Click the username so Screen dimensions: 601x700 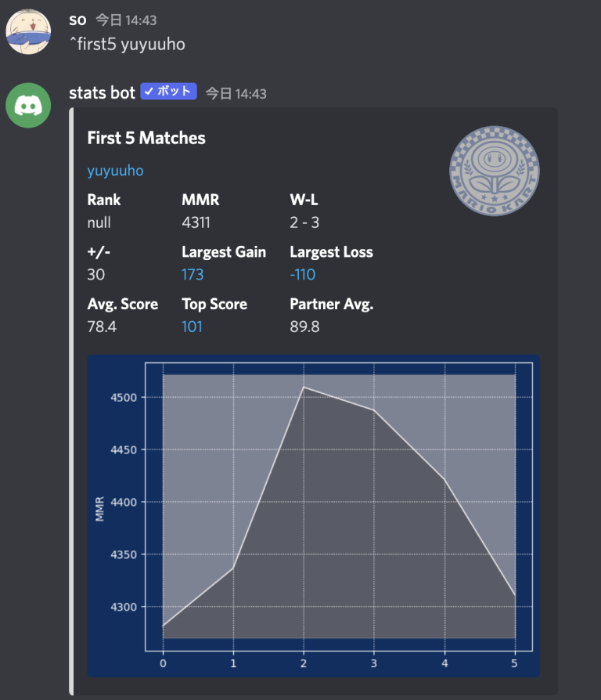pyautogui.click(x=77, y=20)
